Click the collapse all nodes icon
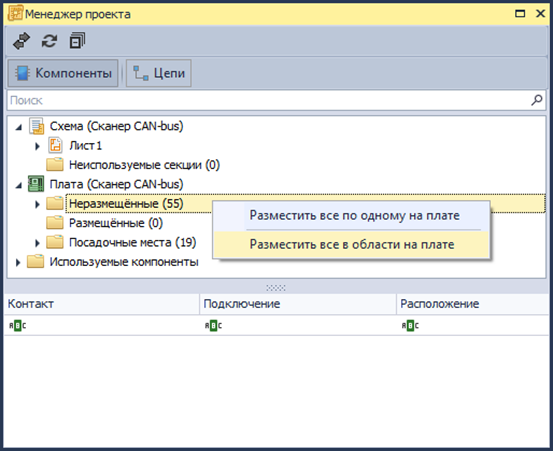The image size is (553, 451). (x=77, y=41)
